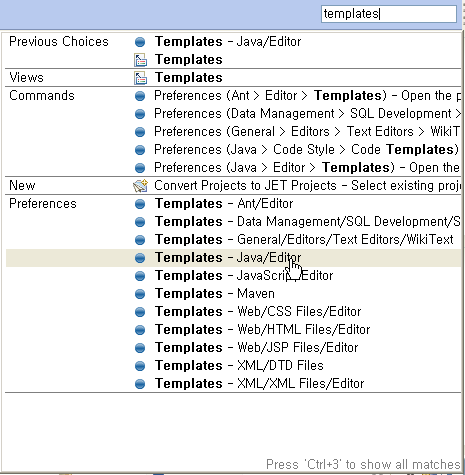Click blue bullet icon beside Templates - Web/JSP Files/Editor

point(140,348)
